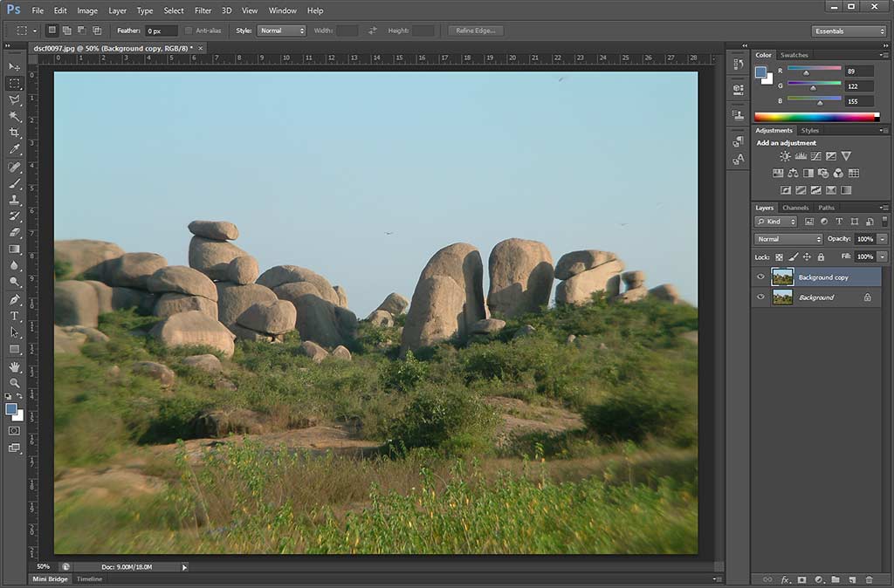This screenshot has height=588, width=894.
Task: Hide the Background layer
Action: [x=760, y=297]
